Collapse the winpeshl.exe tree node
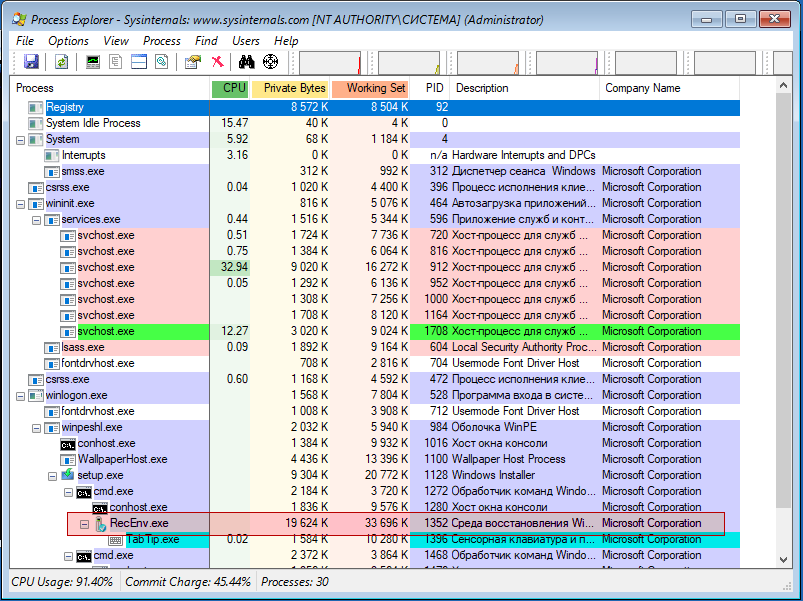The image size is (803, 601). tap(36, 428)
